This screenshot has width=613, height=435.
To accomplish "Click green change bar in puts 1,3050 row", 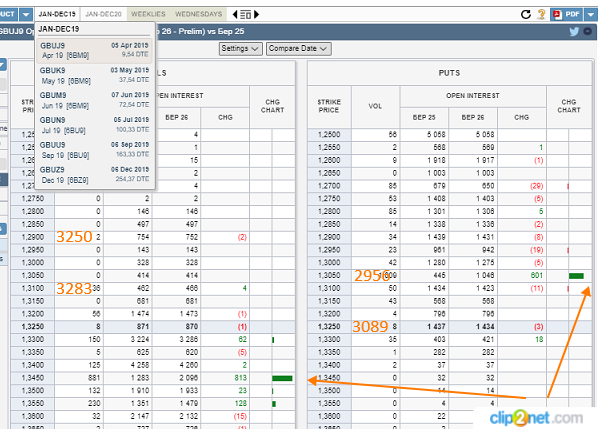I will (x=576, y=276).
